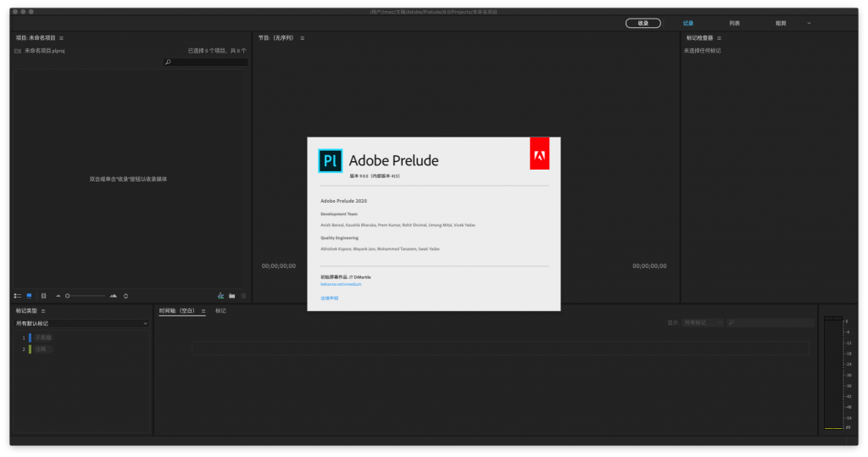Click the right 00;00;00;00 duration timecode
Image resolution: width=868 pixels, height=457 pixels.
(x=649, y=266)
